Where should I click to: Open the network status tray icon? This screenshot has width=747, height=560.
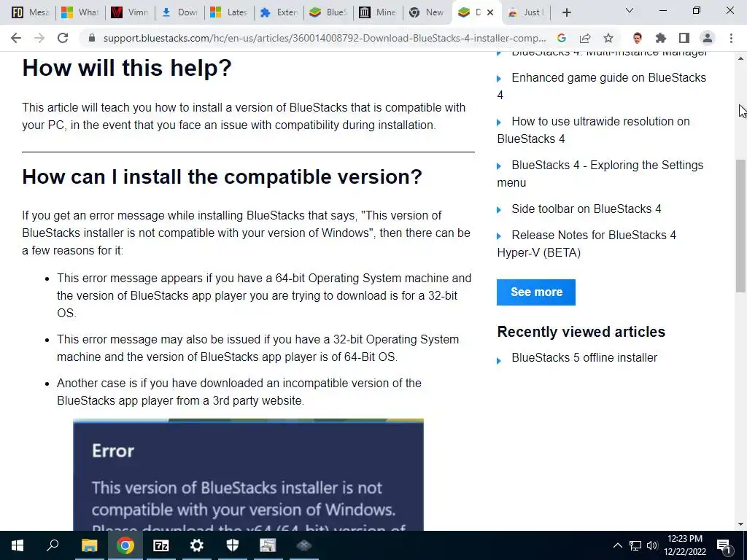[x=635, y=545]
